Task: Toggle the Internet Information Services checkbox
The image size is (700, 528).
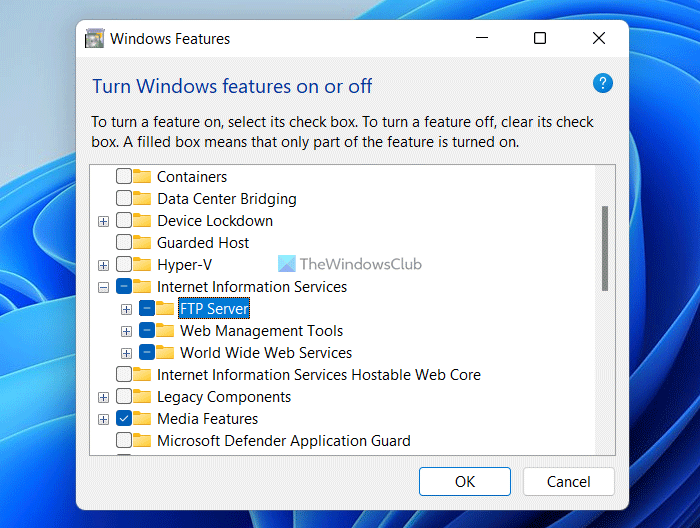Action: pyautogui.click(x=124, y=286)
